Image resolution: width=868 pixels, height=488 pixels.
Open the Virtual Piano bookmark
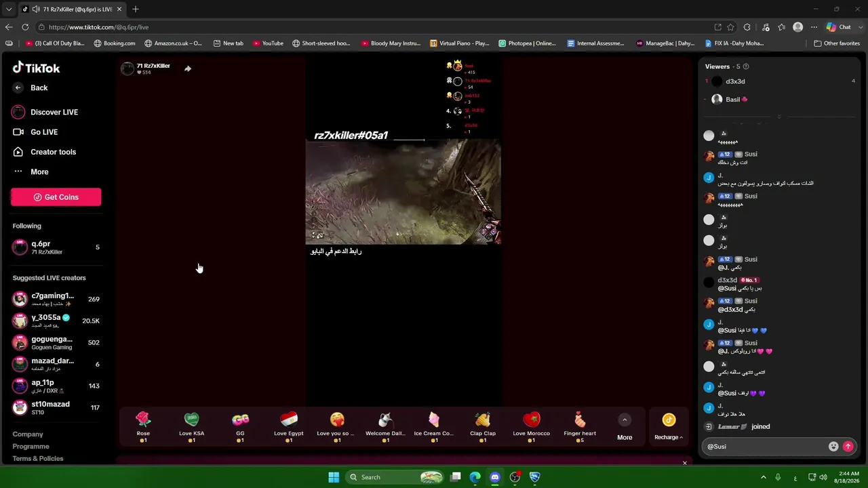coord(460,43)
